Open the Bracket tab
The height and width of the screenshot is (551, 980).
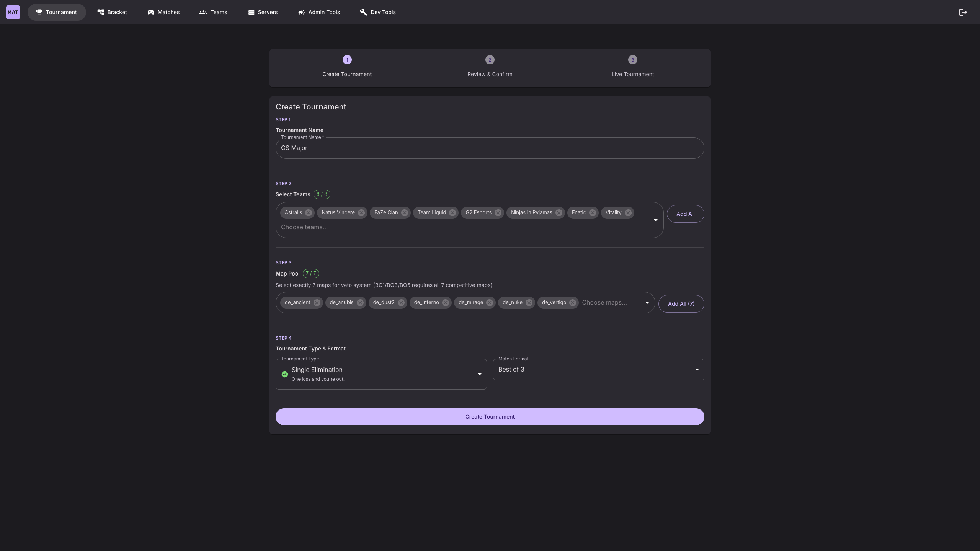pyautogui.click(x=112, y=12)
